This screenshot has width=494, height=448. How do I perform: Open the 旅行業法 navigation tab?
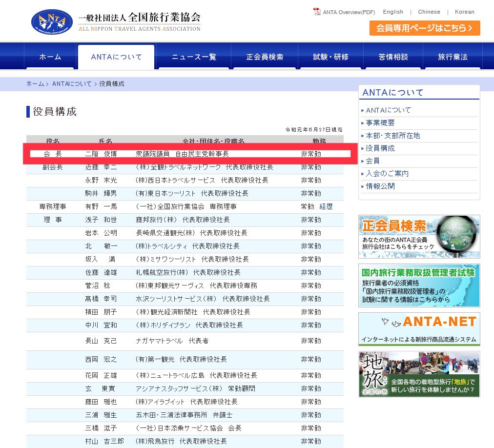(453, 57)
